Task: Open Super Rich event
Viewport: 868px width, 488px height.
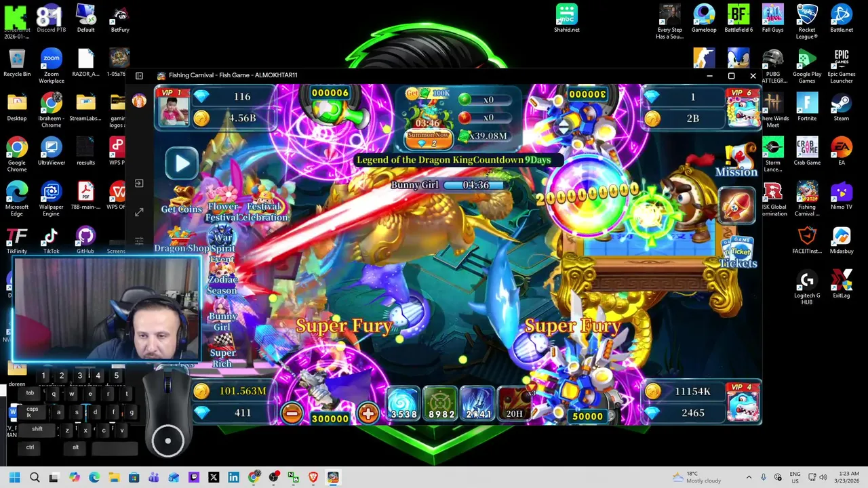Action: click(222, 351)
